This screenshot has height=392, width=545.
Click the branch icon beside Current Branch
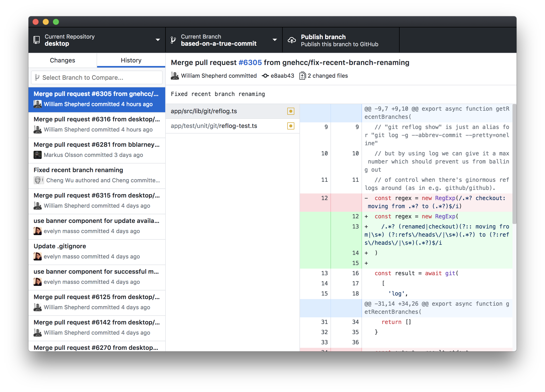(x=174, y=40)
